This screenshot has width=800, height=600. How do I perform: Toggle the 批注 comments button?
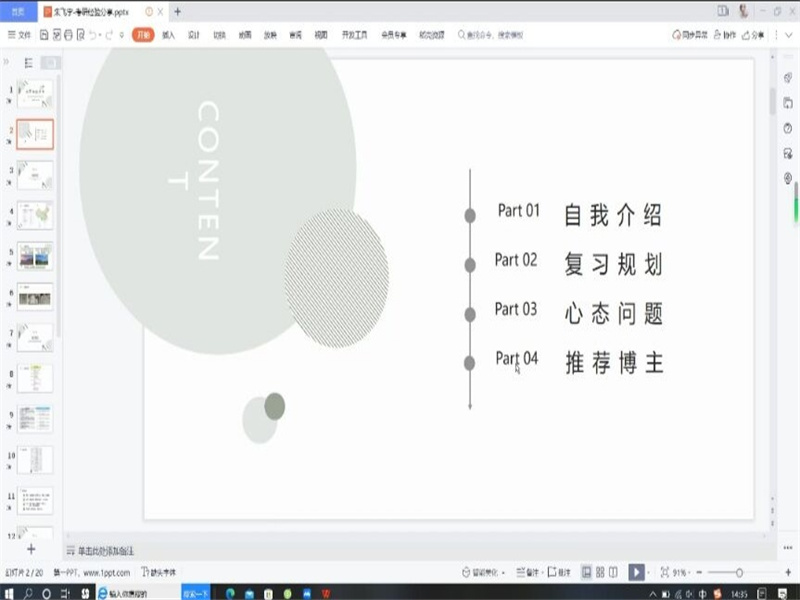click(x=560, y=572)
